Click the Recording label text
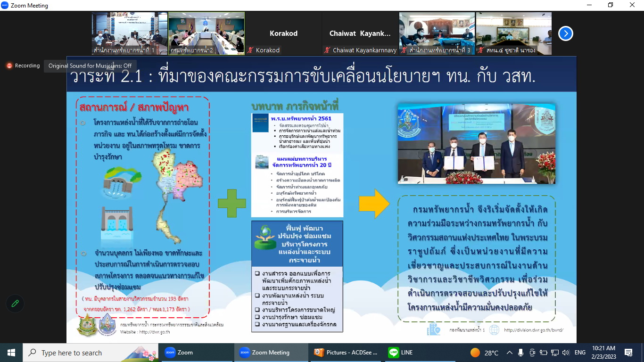The height and width of the screenshot is (362, 644). [x=27, y=66]
